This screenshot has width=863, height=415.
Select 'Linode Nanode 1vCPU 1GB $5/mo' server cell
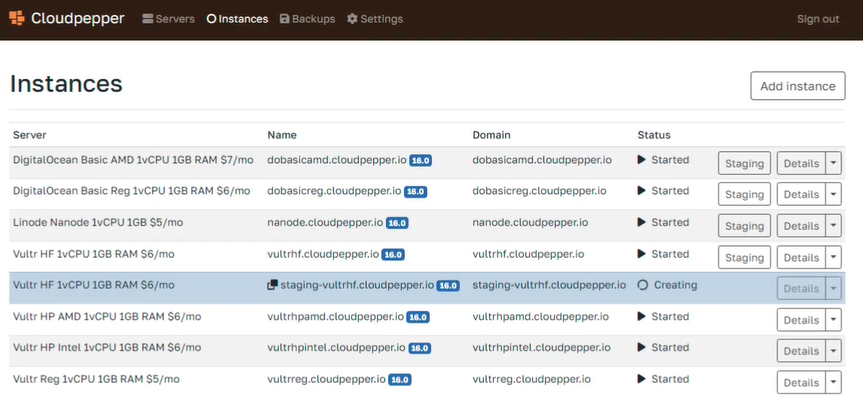click(98, 222)
